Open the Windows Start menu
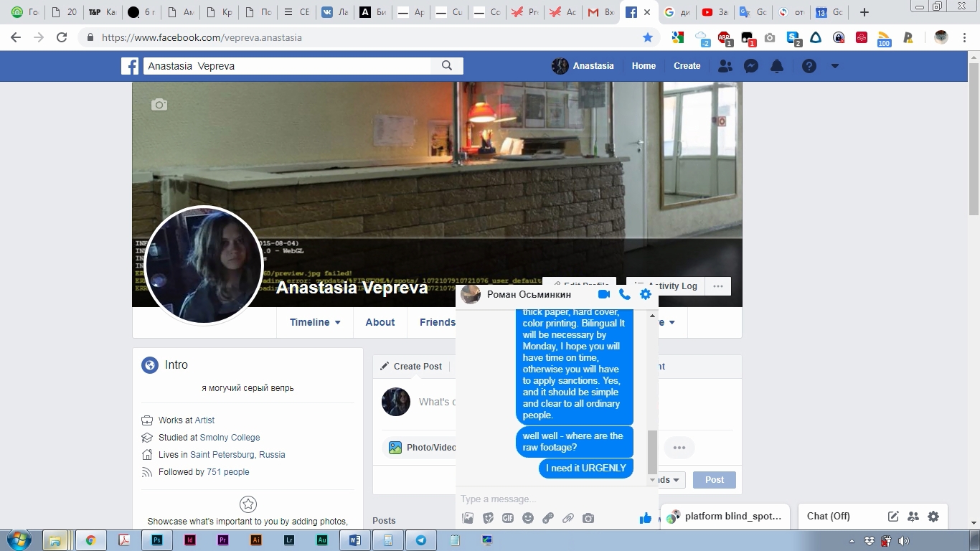 (19, 540)
